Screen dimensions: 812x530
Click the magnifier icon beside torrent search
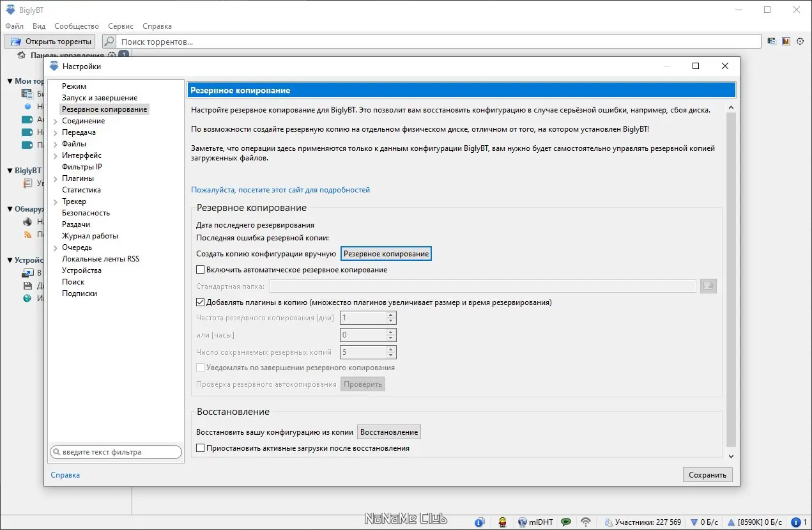(x=109, y=42)
